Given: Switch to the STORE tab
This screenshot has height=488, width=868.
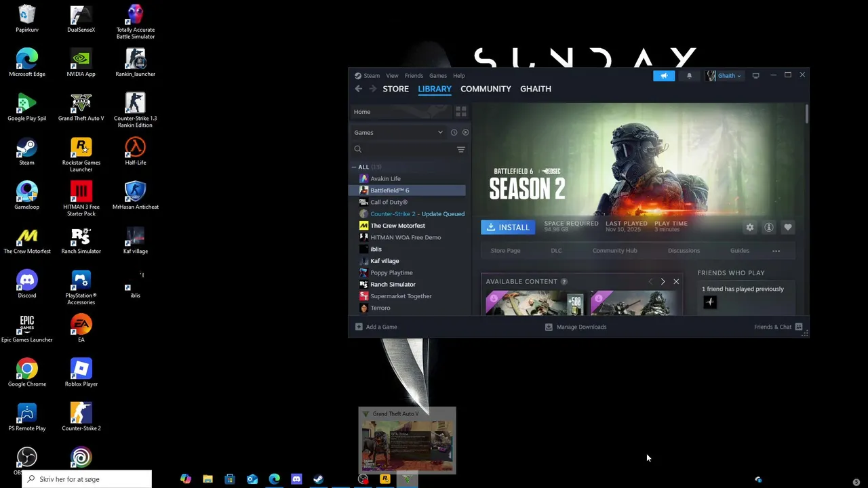Looking at the screenshot, I should (x=395, y=89).
